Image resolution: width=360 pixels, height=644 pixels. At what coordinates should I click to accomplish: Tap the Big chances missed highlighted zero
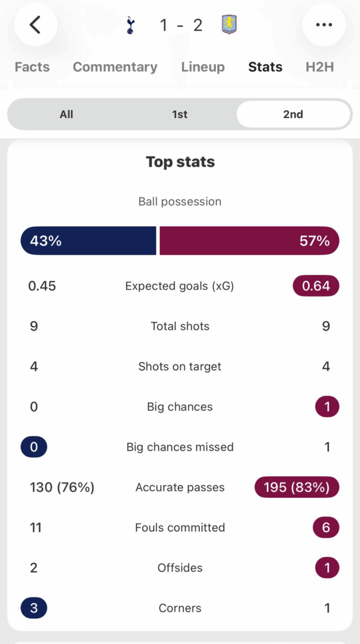pyautogui.click(x=34, y=447)
